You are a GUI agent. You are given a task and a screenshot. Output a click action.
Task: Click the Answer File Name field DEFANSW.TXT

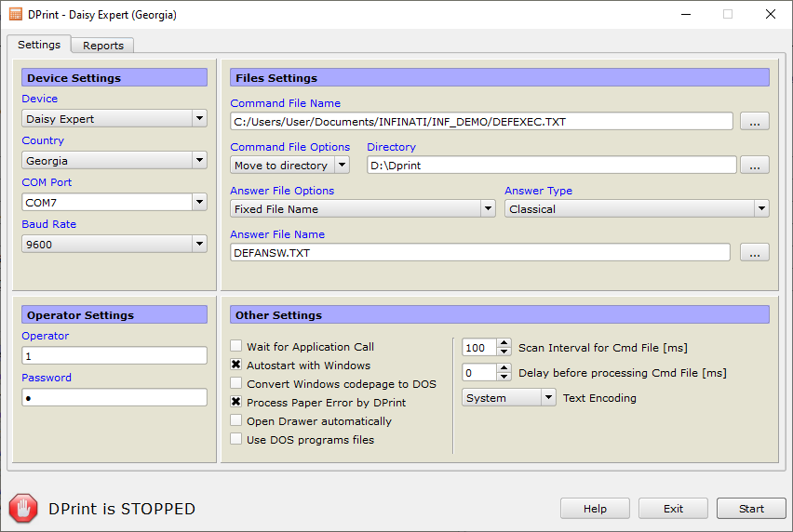(x=480, y=252)
